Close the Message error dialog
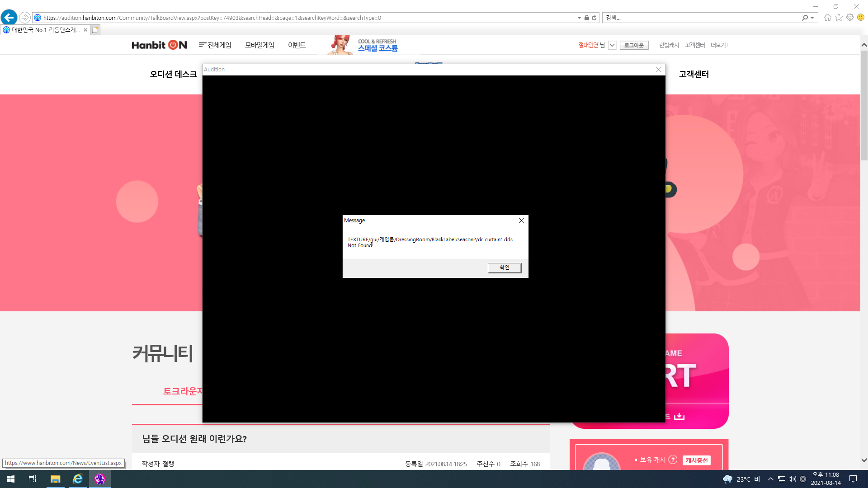 click(x=522, y=221)
